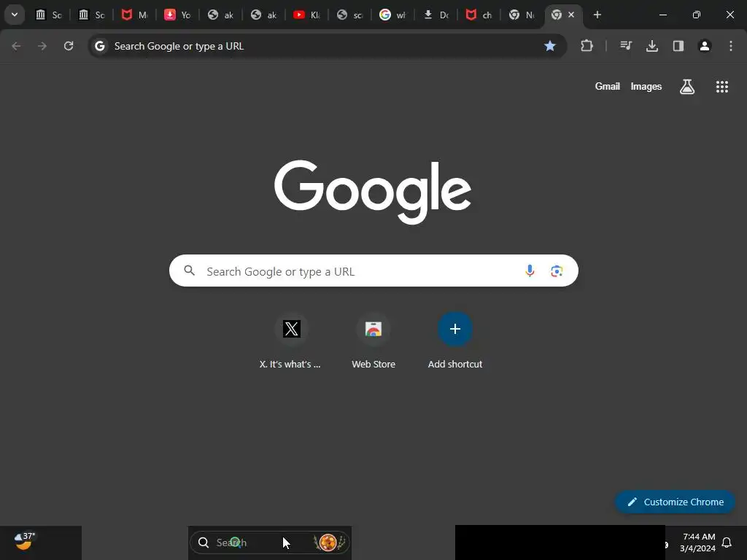Switch to the second 'ak' globe tab
747x560 pixels.
[263, 15]
